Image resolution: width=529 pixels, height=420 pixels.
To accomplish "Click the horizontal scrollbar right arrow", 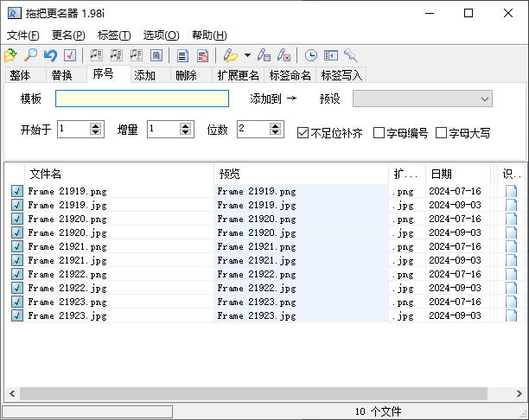I will (x=519, y=393).
